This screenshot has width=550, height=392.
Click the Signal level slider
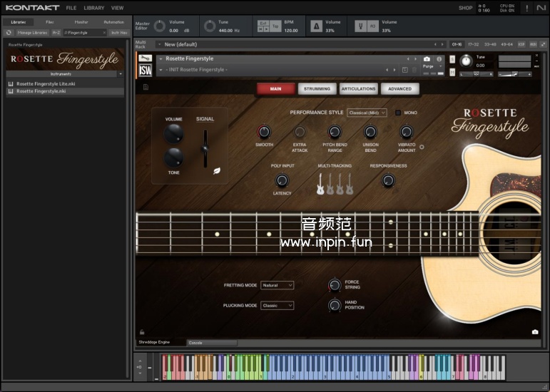(x=205, y=148)
